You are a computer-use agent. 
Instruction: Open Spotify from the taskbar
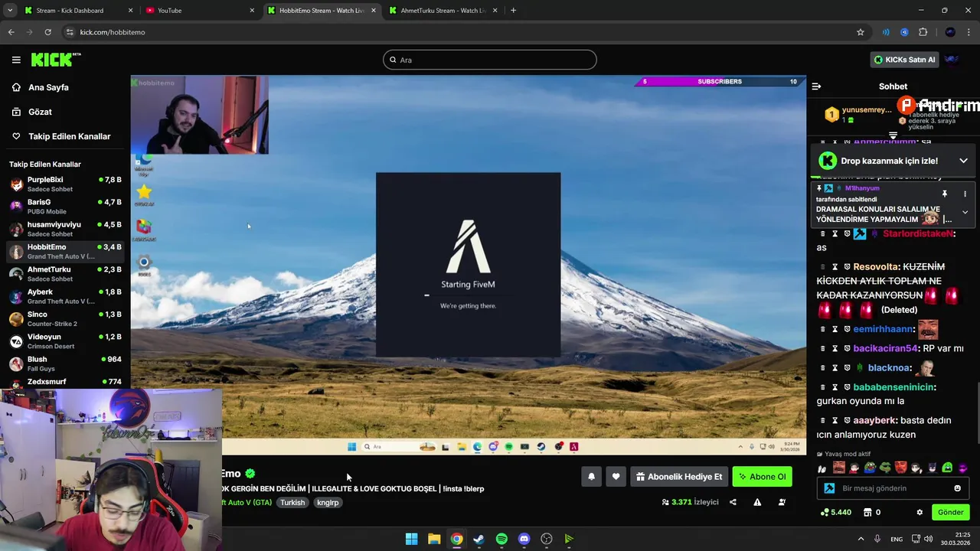(501, 539)
